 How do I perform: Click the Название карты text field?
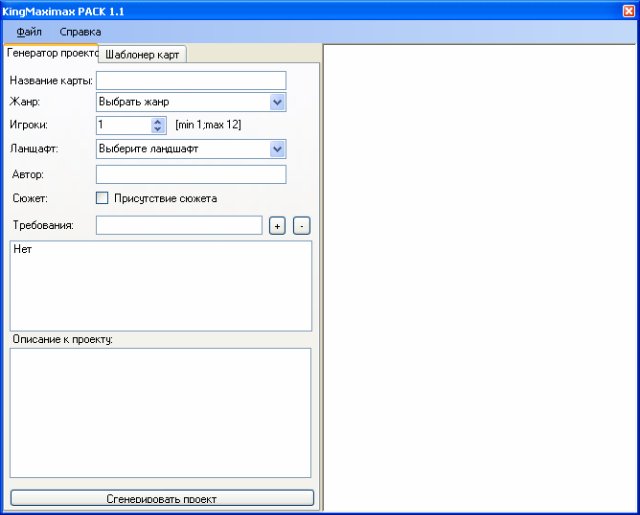pyautogui.click(x=191, y=80)
